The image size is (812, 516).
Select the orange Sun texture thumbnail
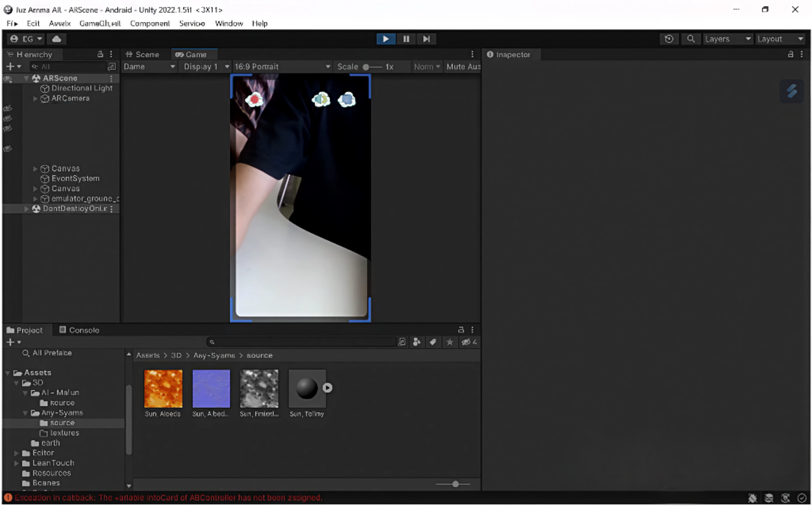pyautogui.click(x=163, y=388)
